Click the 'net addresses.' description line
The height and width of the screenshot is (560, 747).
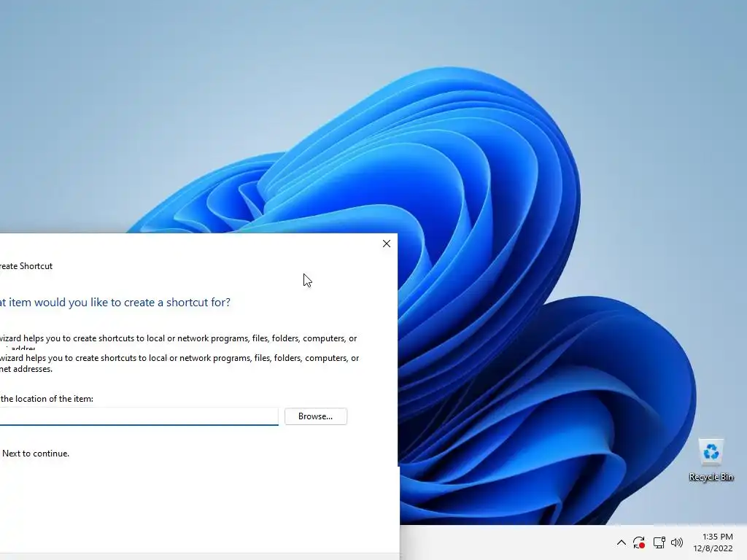pyautogui.click(x=26, y=369)
